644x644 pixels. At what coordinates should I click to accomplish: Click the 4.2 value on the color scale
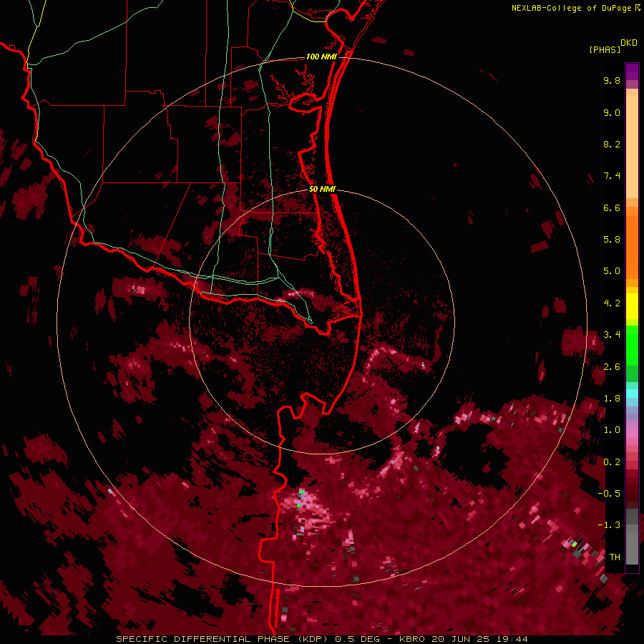[612, 303]
